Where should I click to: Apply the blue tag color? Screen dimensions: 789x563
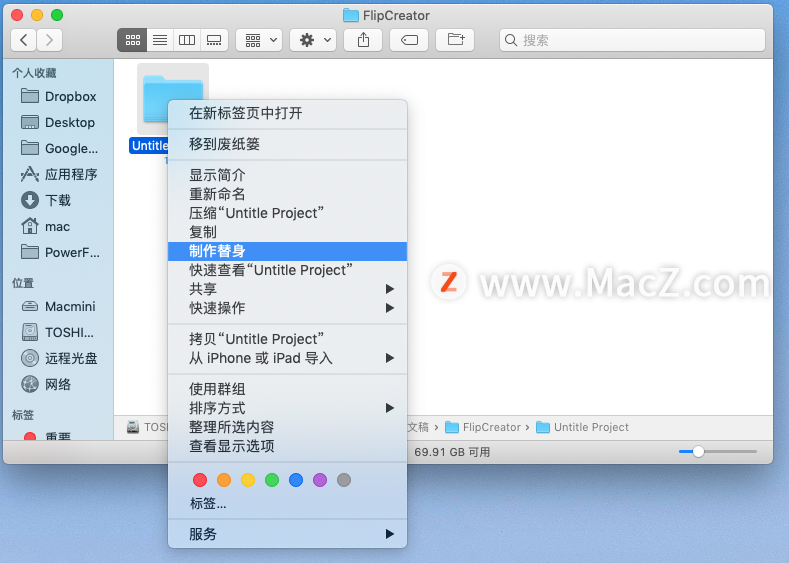coord(296,480)
